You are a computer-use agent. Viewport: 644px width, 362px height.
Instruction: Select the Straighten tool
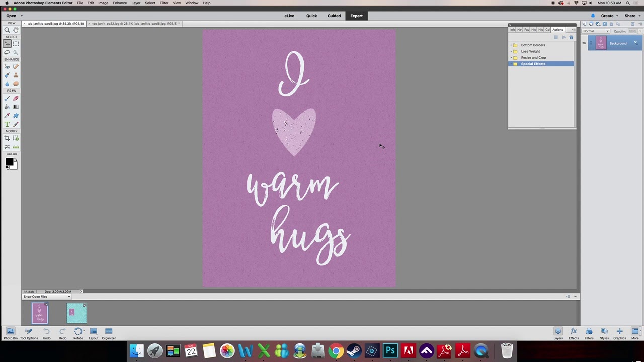[16, 147]
